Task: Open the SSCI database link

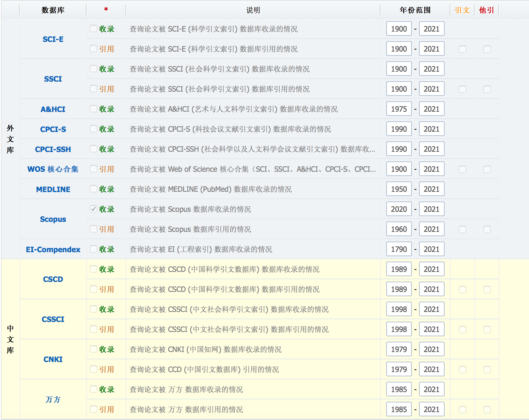Action: (53, 79)
